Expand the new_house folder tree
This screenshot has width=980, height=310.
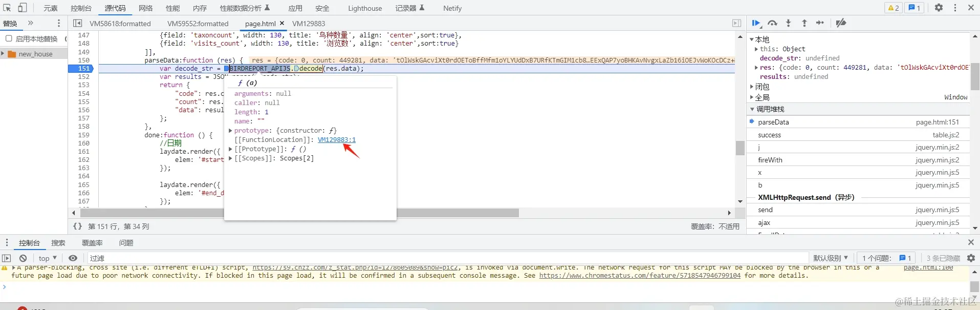[x=3, y=54]
